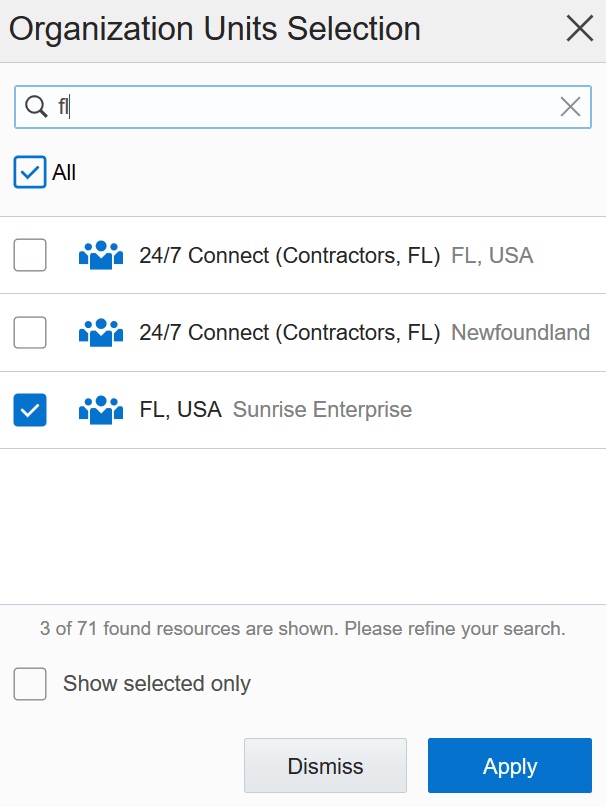Uncheck FL, USA Sunrise Enterprise

[x=30, y=410]
